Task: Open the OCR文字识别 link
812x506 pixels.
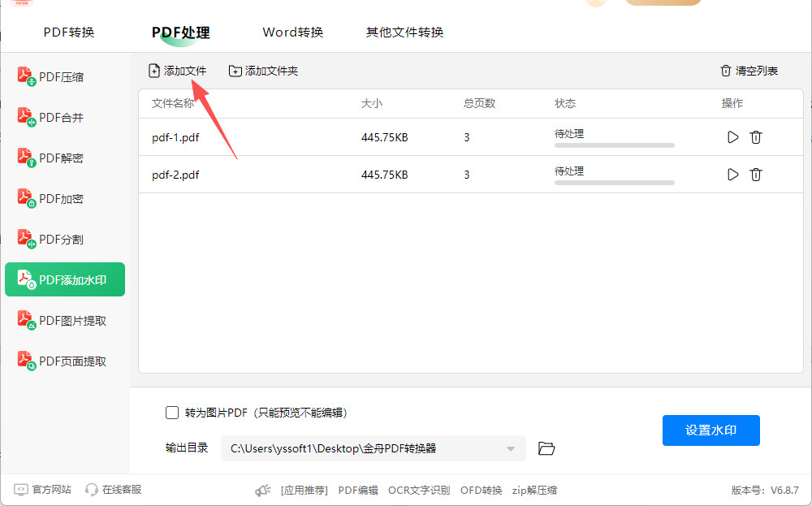Action: click(x=419, y=491)
